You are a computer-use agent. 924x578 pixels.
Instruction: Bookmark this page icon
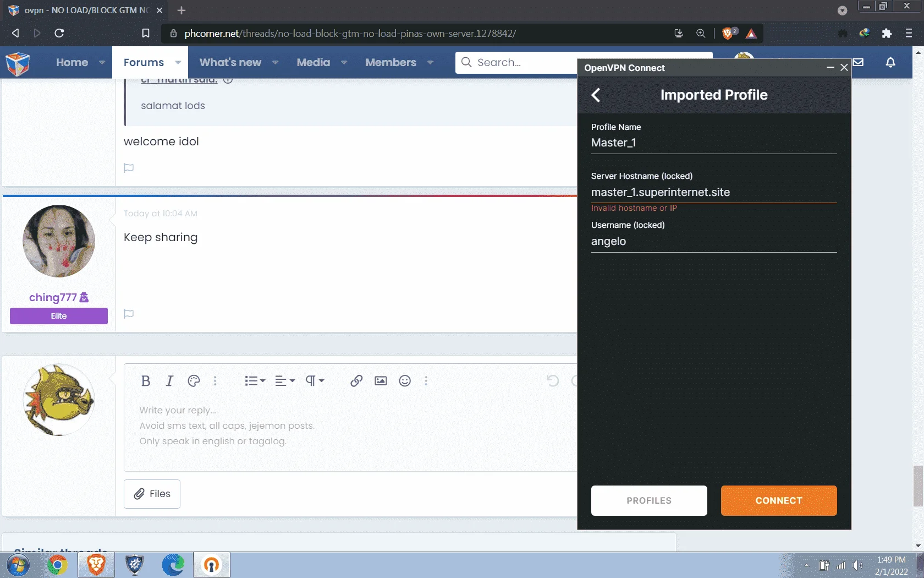(146, 33)
